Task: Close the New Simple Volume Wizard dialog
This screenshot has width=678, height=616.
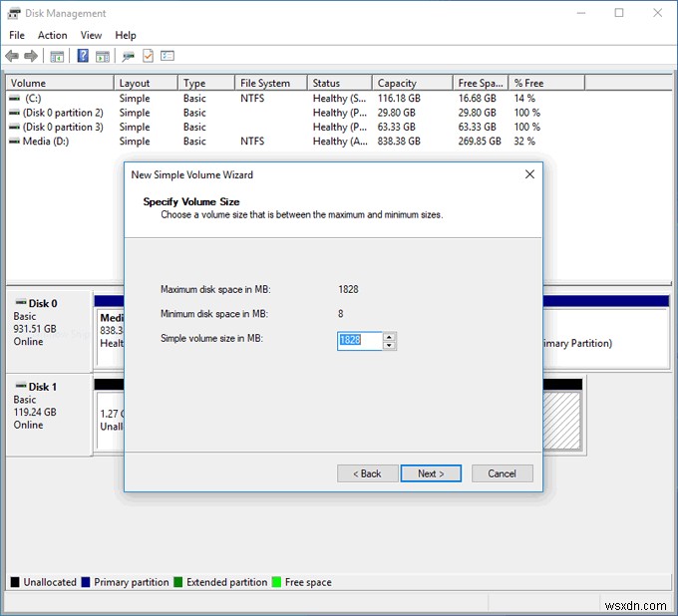Action: coord(529,174)
